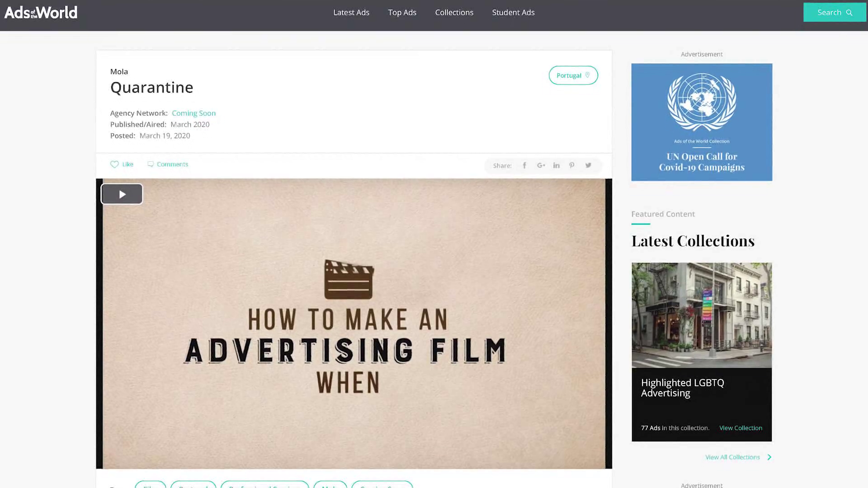Expand View All Collections arrow
The image size is (868, 488).
click(x=769, y=457)
